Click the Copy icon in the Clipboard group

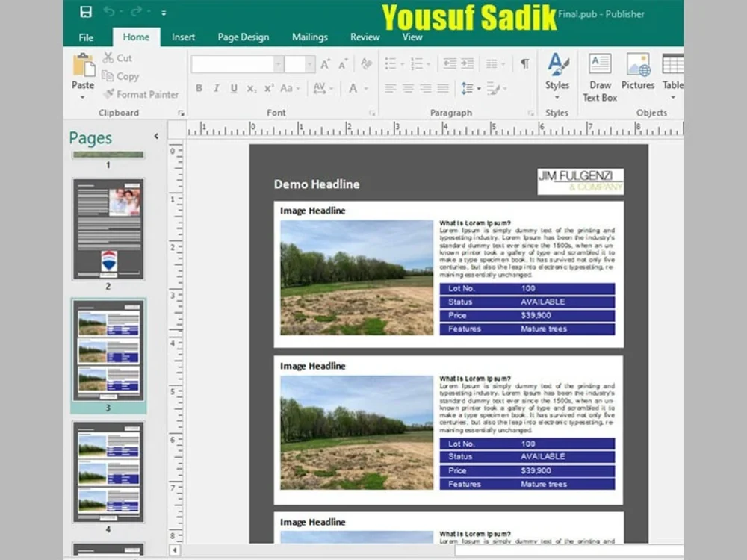pyautogui.click(x=108, y=76)
